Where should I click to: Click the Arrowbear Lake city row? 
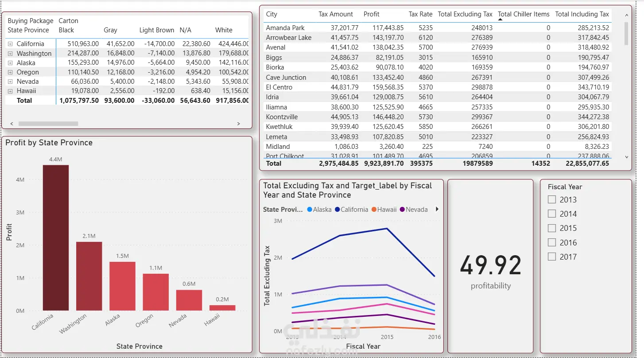coord(438,38)
